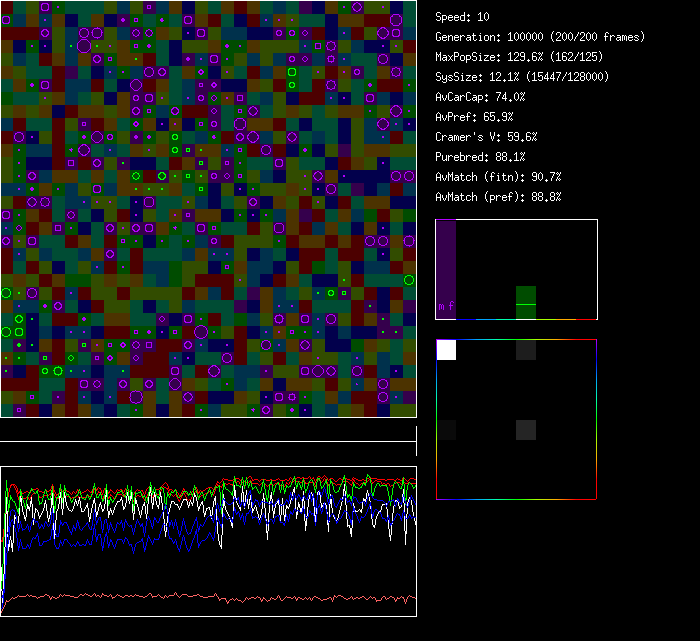
Task: Click the Cramer's V statistic
Action: tap(486, 137)
